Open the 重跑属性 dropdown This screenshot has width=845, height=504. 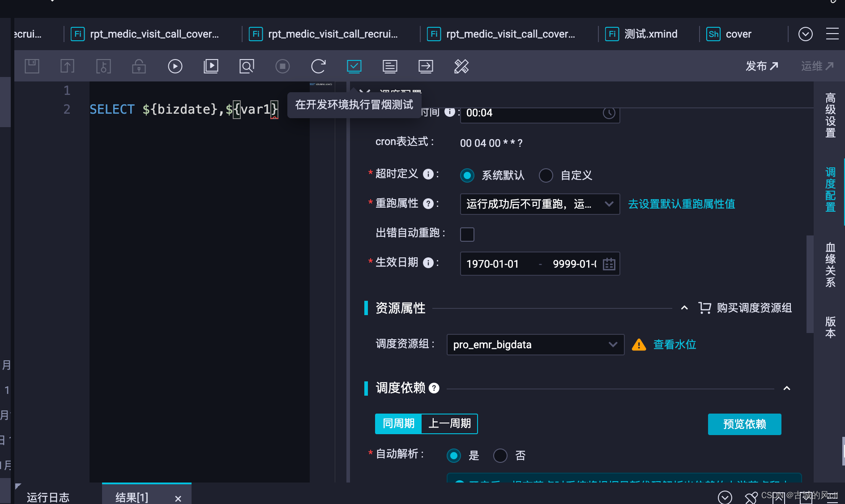[609, 204]
